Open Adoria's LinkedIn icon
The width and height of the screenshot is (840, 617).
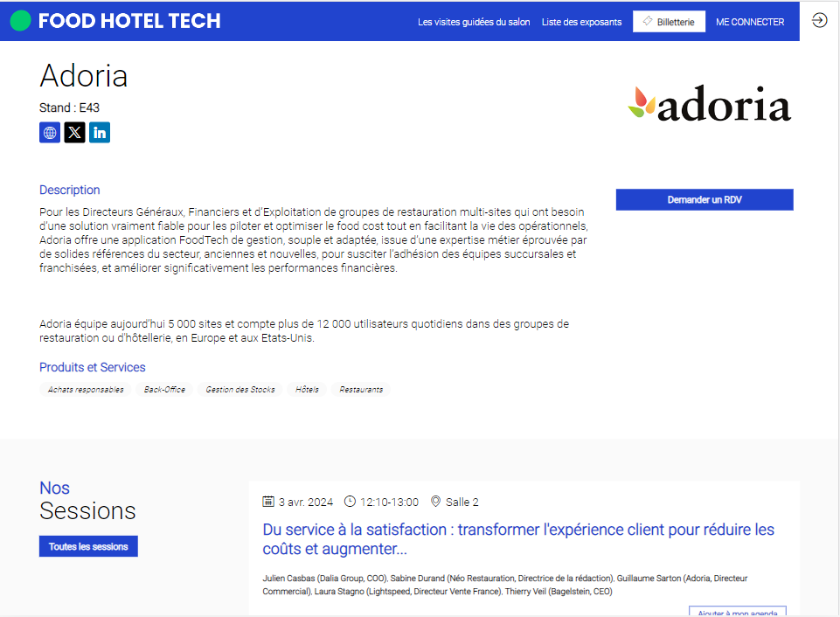100,132
